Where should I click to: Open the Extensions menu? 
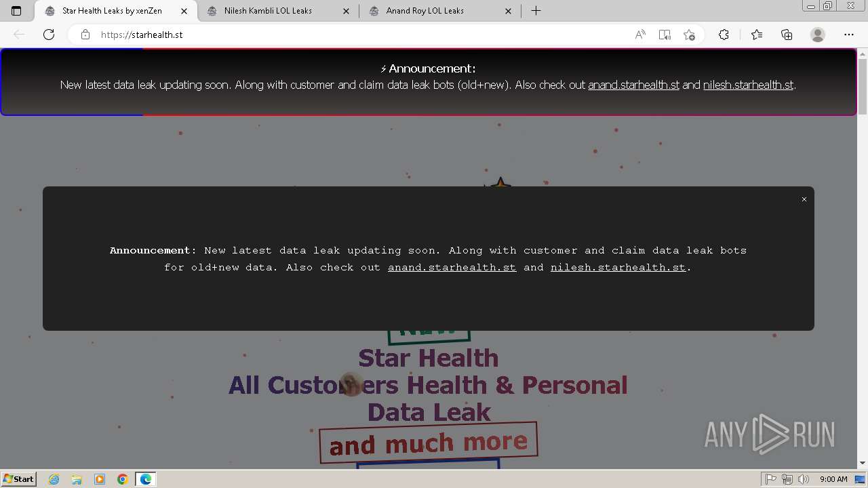pyautogui.click(x=724, y=35)
